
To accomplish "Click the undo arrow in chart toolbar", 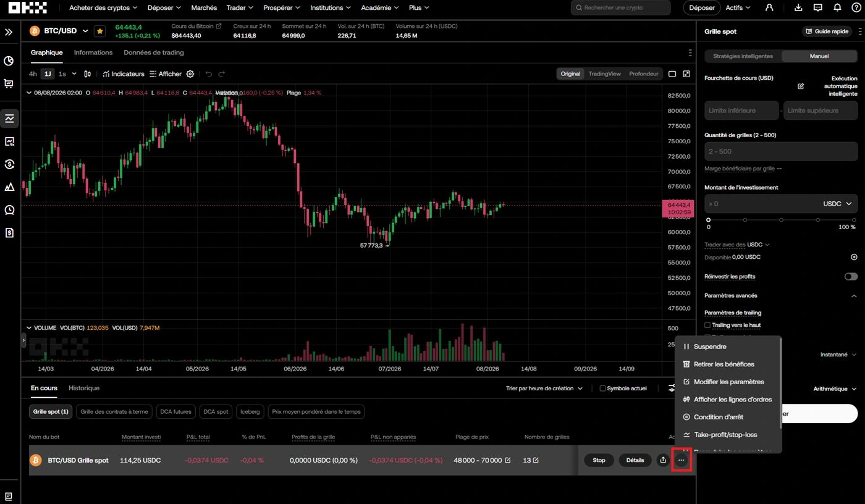I will pyautogui.click(x=209, y=74).
